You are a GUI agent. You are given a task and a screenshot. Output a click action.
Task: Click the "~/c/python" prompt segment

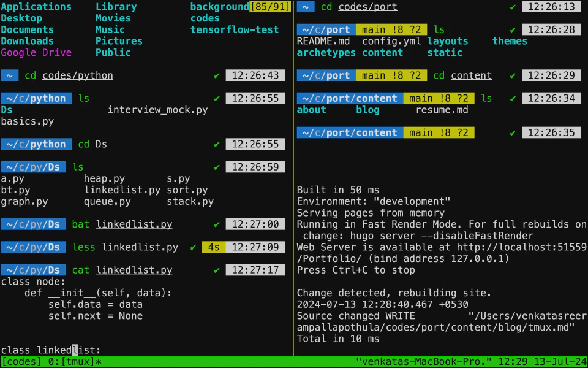tap(36, 98)
